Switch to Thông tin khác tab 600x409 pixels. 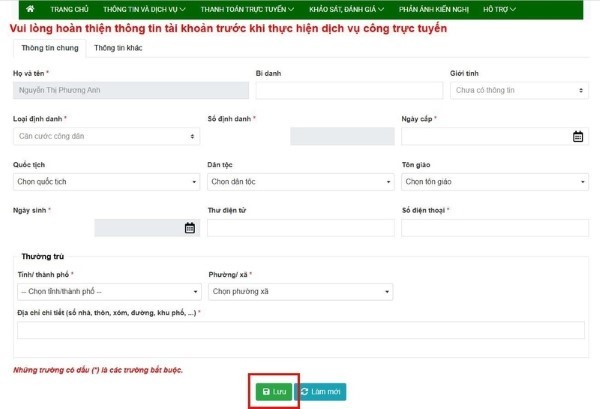point(118,48)
